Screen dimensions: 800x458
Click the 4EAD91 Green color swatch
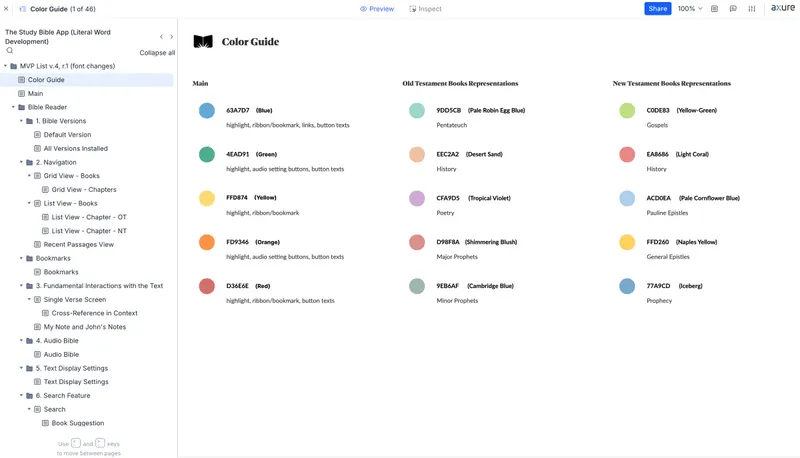pyautogui.click(x=207, y=154)
